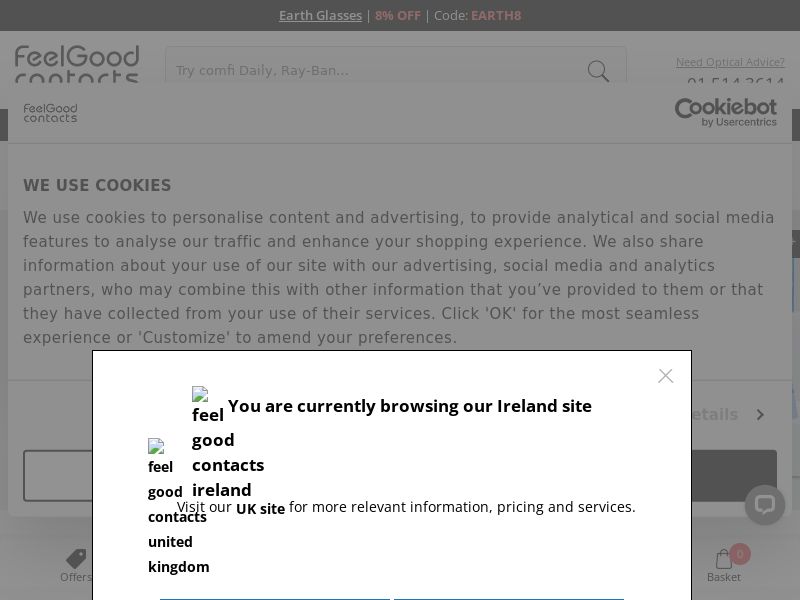The height and width of the screenshot is (600, 800).
Task: Open the live chat bubble icon
Action: (x=764, y=504)
